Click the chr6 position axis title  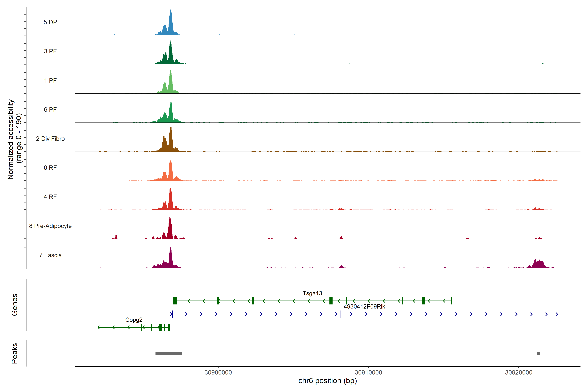[x=327, y=381]
